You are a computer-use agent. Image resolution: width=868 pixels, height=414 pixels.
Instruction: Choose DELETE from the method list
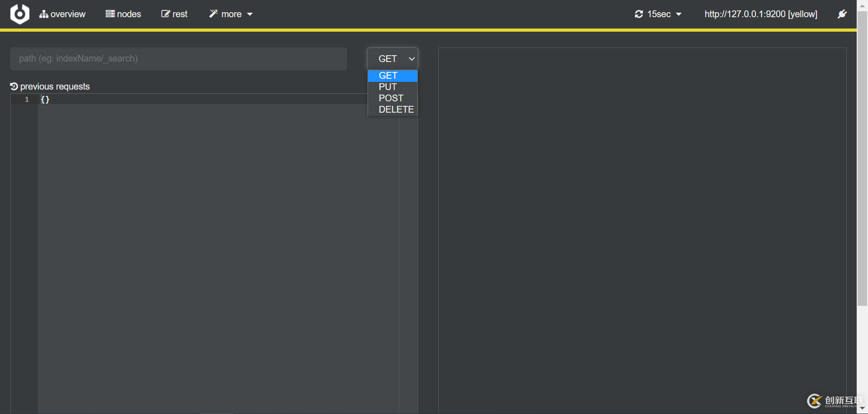[x=392, y=109]
